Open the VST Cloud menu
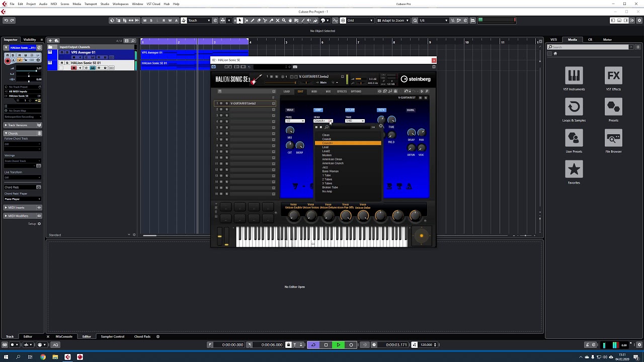The width and height of the screenshot is (644, 362). pyautogui.click(x=153, y=4)
